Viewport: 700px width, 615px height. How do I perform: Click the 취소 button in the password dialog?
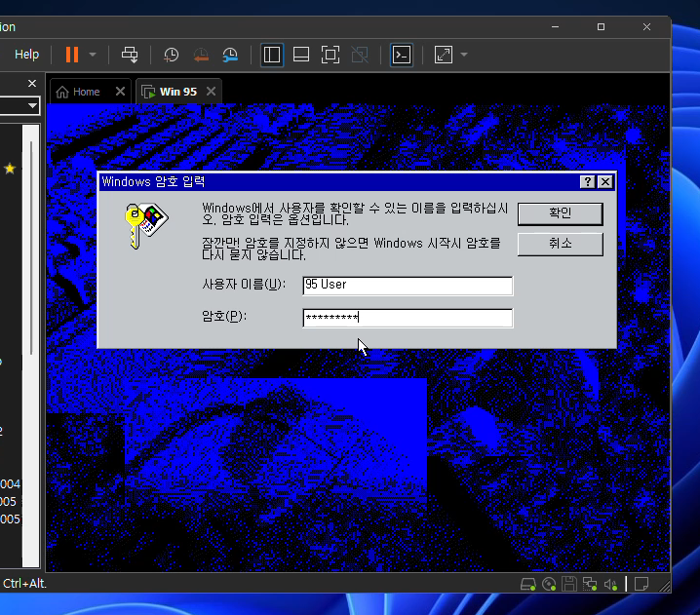click(x=561, y=244)
